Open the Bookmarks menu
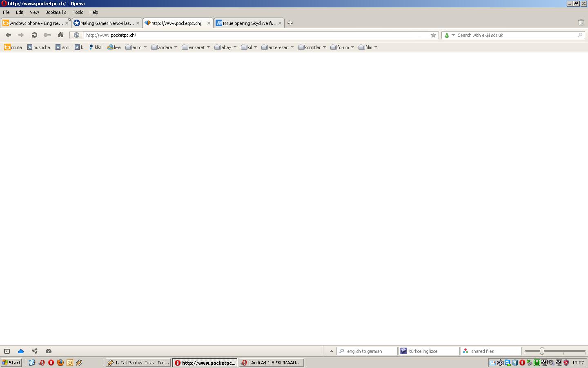The height and width of the screenshot is (368, 588). pos(56,12)
